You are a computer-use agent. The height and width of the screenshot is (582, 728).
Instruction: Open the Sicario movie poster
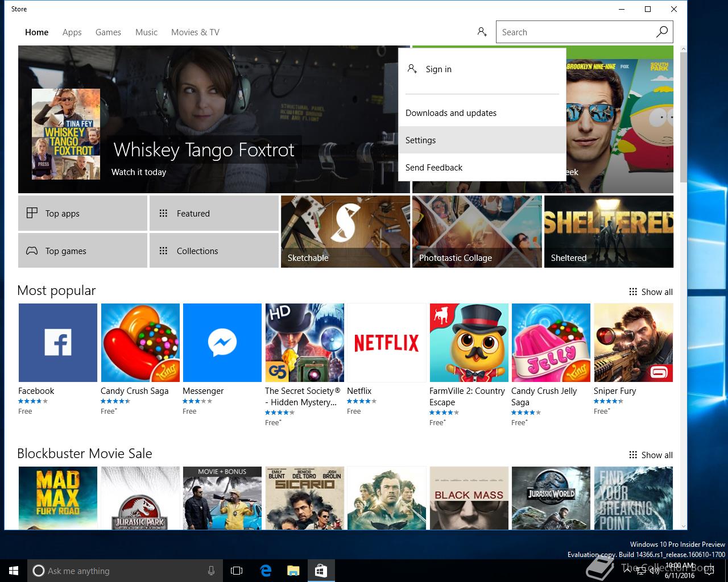(x=305, y=498)
